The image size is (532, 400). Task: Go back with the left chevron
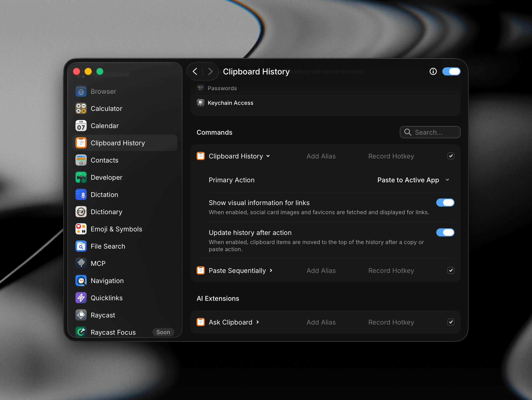(x=195, y=72)
